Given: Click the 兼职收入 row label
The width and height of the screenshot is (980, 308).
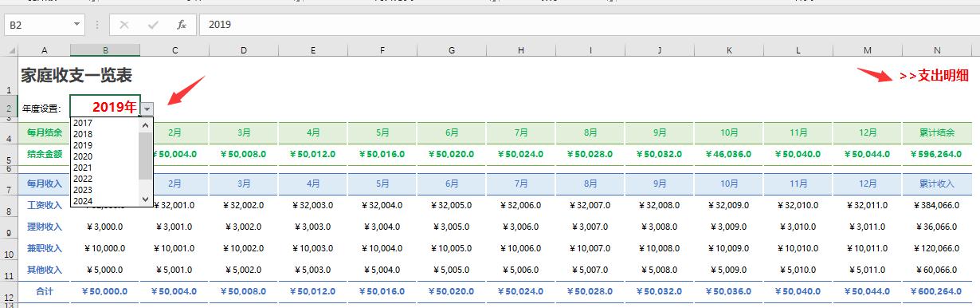Looking at the screenshot, I should pyautogui.click(x=44, y=248).
